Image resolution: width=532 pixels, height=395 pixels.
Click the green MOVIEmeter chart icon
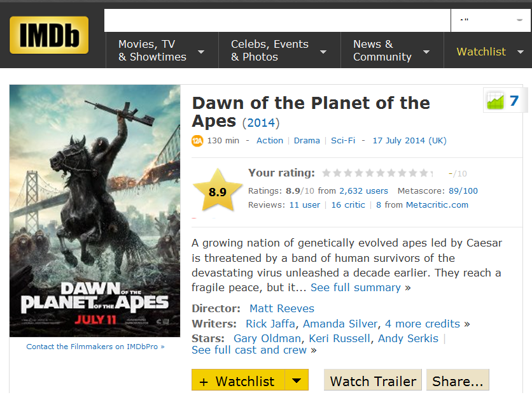pyautogui.click(x=494, y=101)
